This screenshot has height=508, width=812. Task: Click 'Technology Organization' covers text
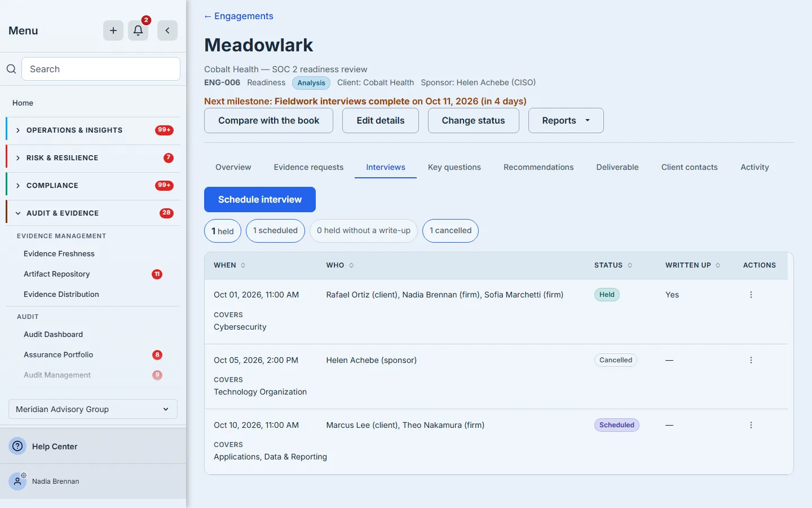(x=261, y=392)
